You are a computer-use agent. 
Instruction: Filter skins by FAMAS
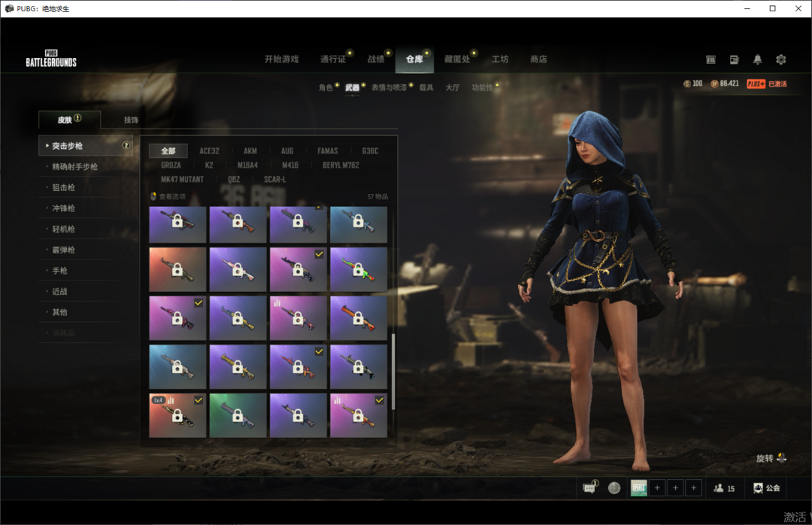click(x=328, y=151)
